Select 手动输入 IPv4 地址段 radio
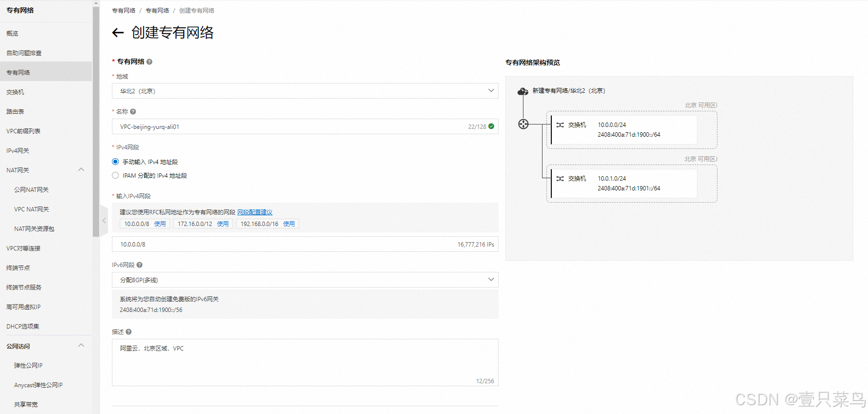The image size is (868, 414). click(115, 162)
